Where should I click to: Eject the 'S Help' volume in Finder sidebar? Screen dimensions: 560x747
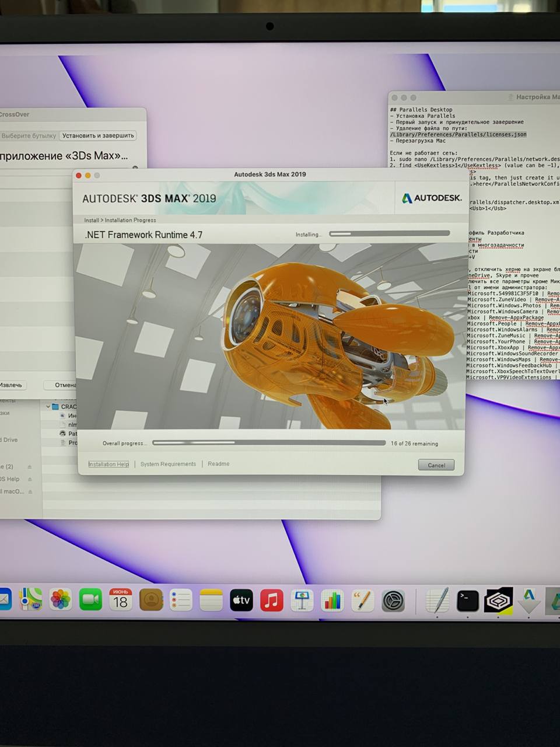pyautogui.click(x=30, y=479)
